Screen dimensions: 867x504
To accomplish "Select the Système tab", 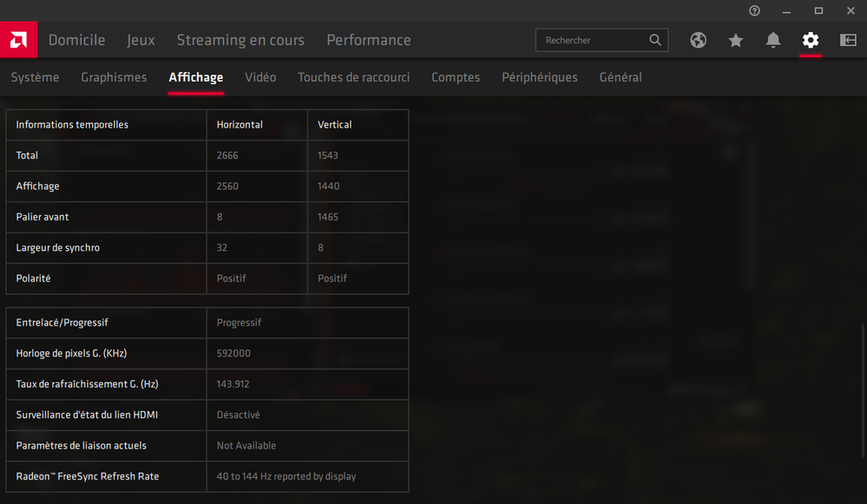I will pyautogui.click(x=35, y=77).
